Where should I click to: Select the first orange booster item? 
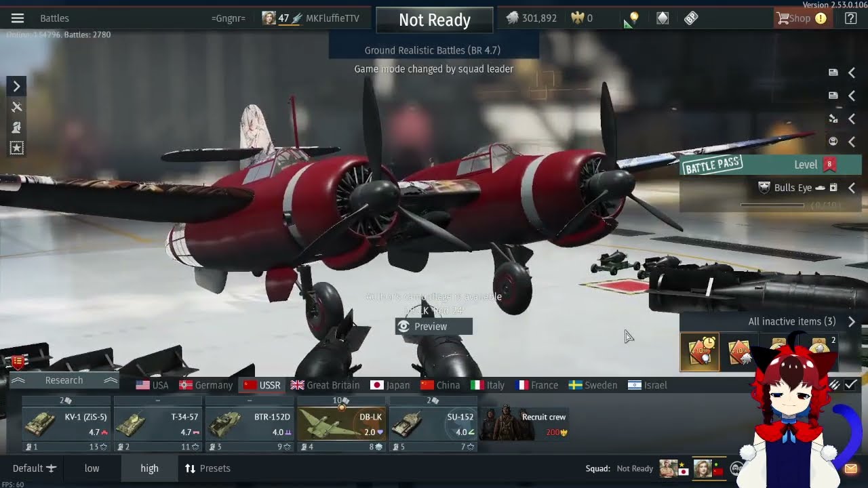700,352
